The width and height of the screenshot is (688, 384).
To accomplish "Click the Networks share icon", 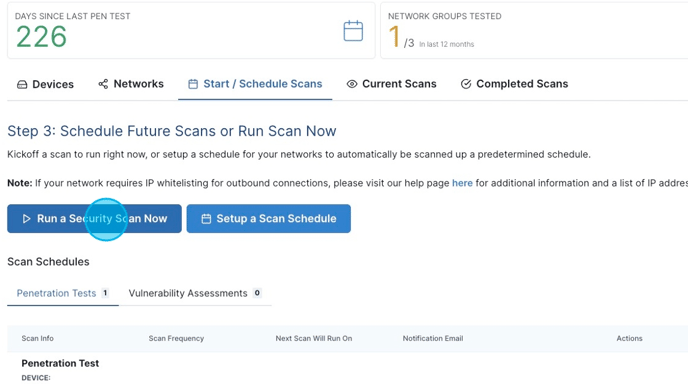I will point(103,84).
